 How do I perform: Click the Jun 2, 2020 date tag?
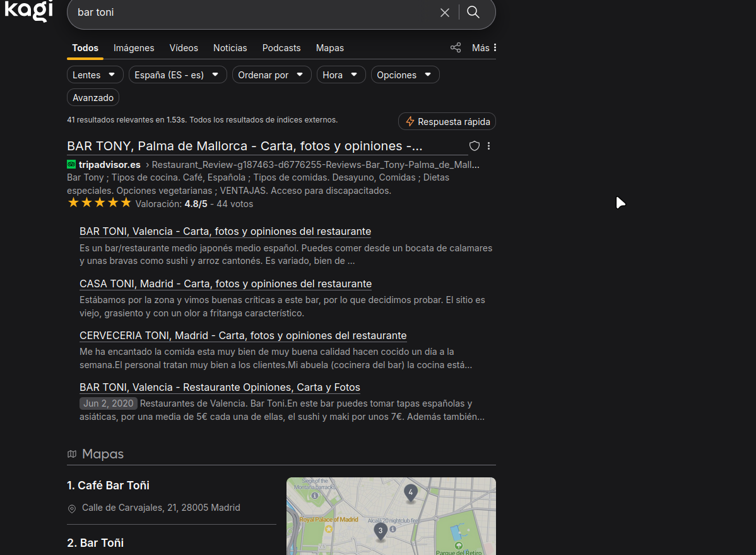coord(109,403)
